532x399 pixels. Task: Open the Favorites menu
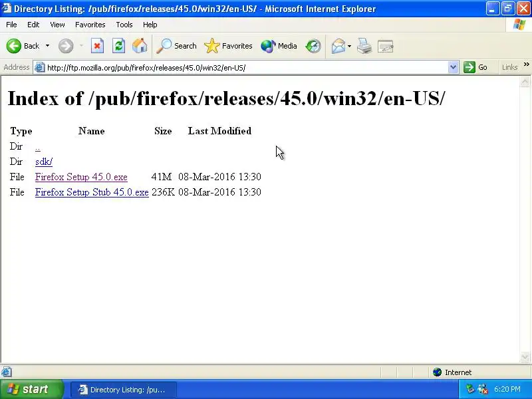90,25
